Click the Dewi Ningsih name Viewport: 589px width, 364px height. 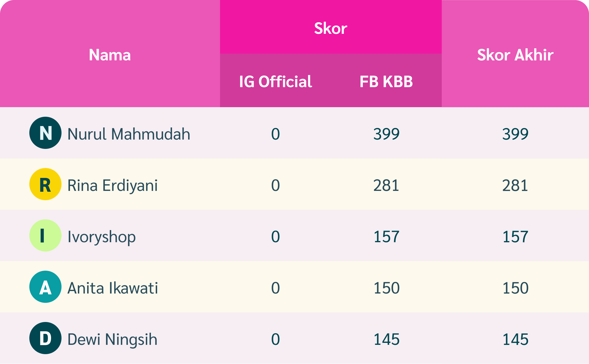click(x=112, y=339)
